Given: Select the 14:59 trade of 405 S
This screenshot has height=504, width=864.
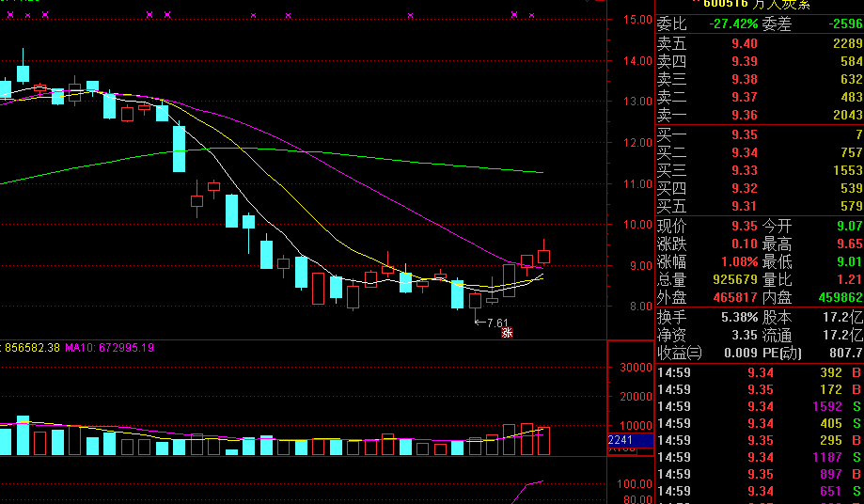Looking at the screenshot, I should pyautogui.click(x=760, y=423).
